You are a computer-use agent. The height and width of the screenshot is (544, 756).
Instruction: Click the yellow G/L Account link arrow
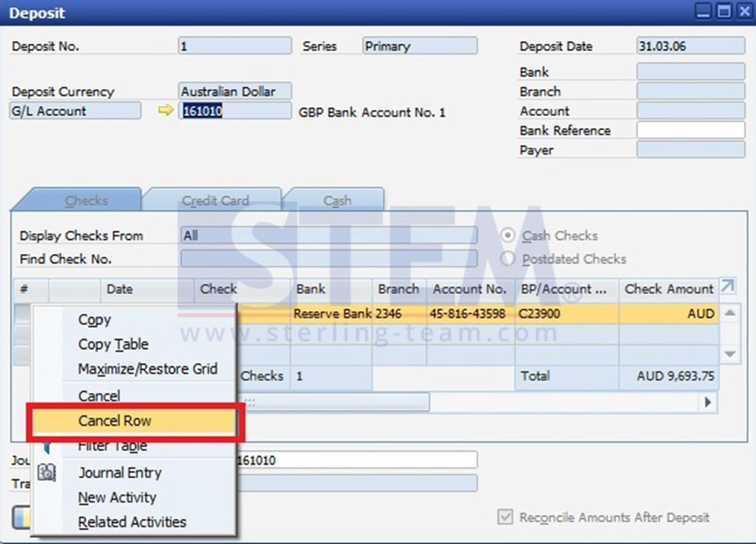click(x=165, y=111)
